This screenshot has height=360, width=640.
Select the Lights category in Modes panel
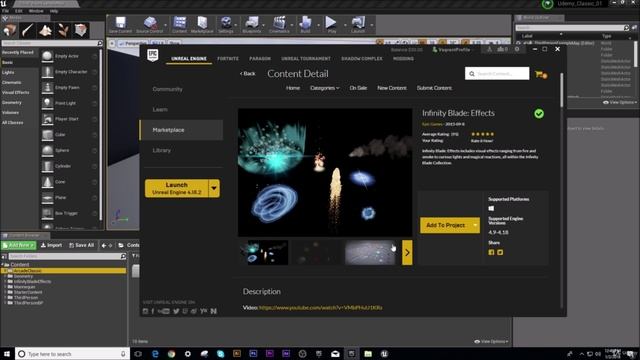(x=8, y=72)
